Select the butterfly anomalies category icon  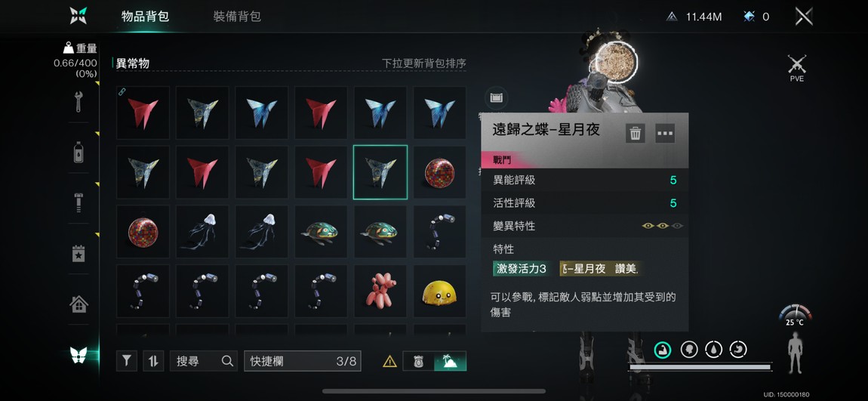coord(78,355)
